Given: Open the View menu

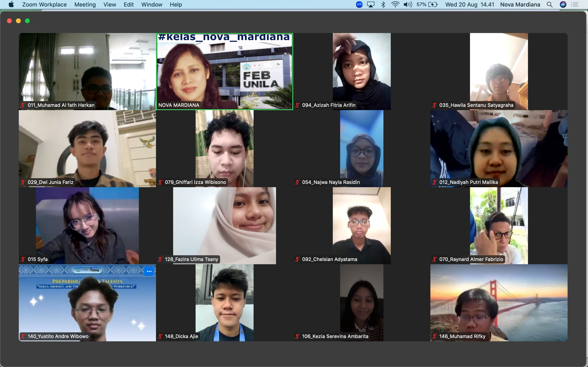Looking at the screenshot, I should point(110,5).
